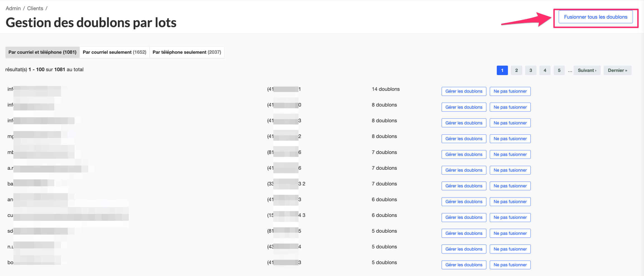The height and width of the screenshot is (276, 644).
Task: Navigate to page 5
Action: 559,70
